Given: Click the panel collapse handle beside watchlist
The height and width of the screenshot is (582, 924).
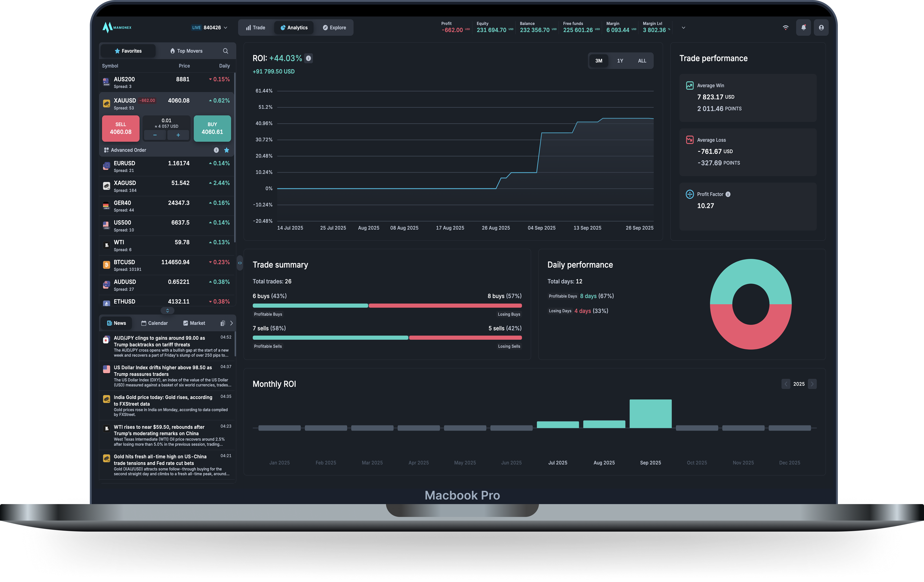Looking at the screenshot, I should pos(240,263).
